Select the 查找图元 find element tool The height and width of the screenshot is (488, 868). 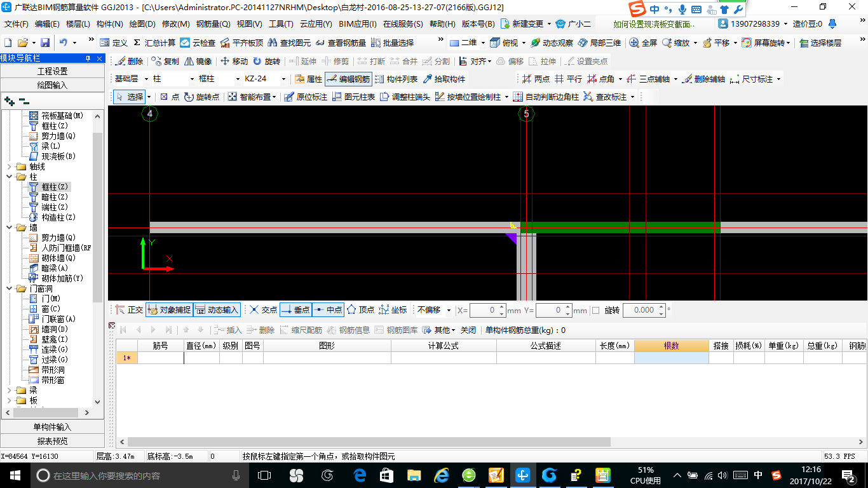(290, 43)
